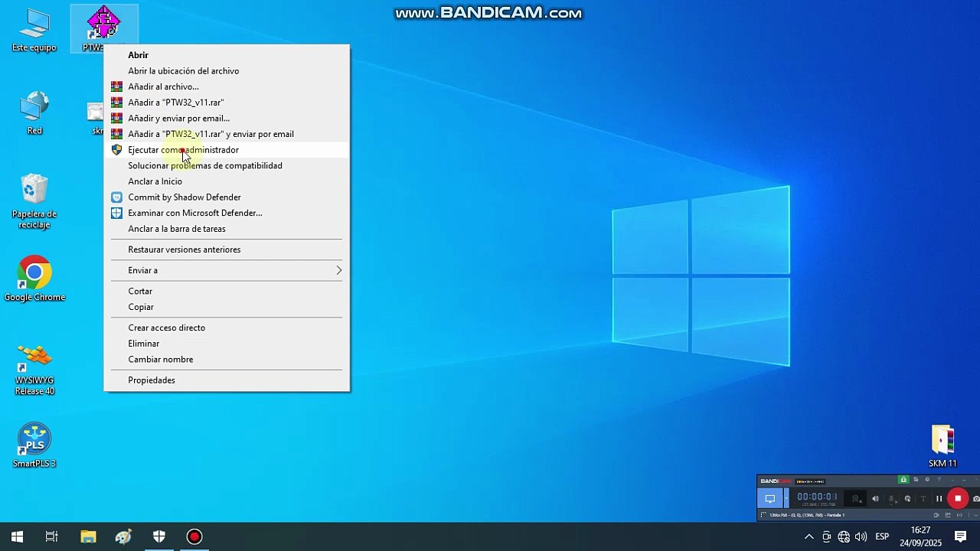Launch Google Chrome from the desktop
This screenshot has width=980, height=551.
pyautogui.click(x=34, y=279)
